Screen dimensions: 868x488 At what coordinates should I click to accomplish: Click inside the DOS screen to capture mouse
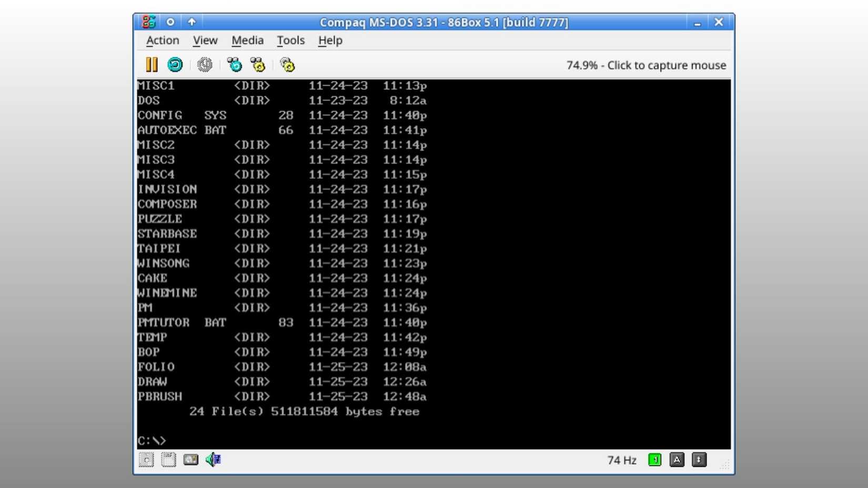coord(433,264)
